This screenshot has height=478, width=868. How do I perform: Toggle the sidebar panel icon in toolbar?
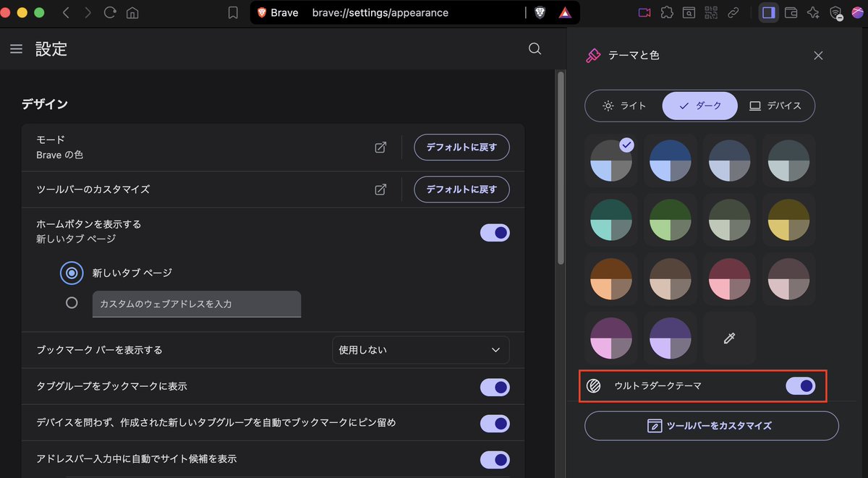[x=768, y=12]
